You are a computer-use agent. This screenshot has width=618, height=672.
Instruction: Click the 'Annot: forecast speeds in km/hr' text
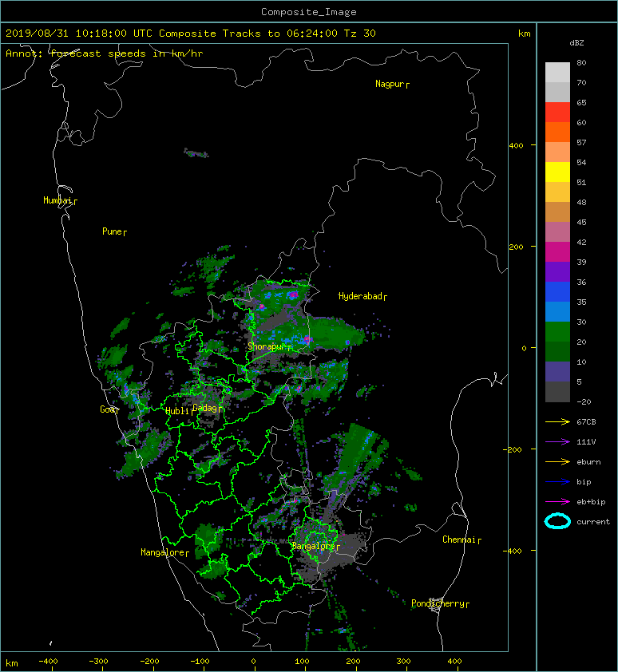[x=105, y=53]
